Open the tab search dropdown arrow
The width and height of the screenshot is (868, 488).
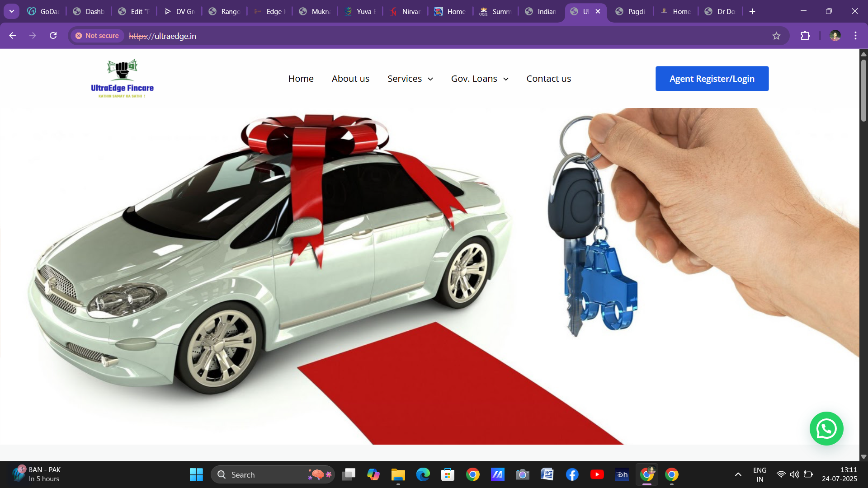(x=12, y=11)
